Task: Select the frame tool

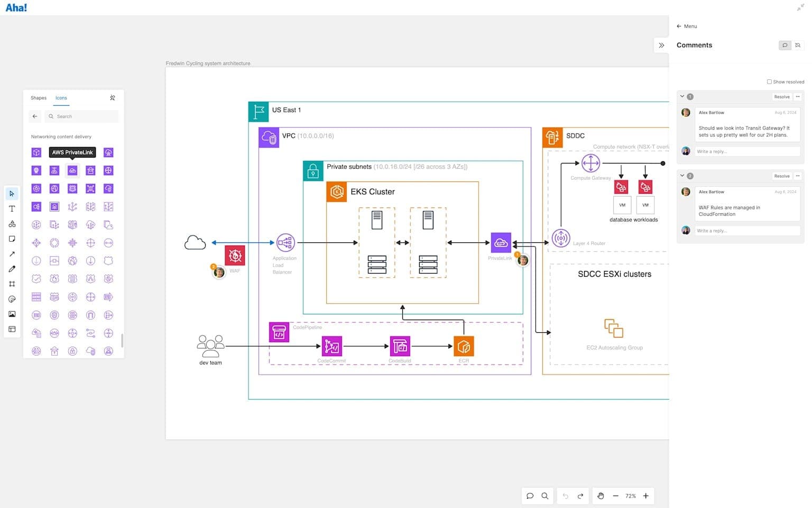Action: [12, 284]
